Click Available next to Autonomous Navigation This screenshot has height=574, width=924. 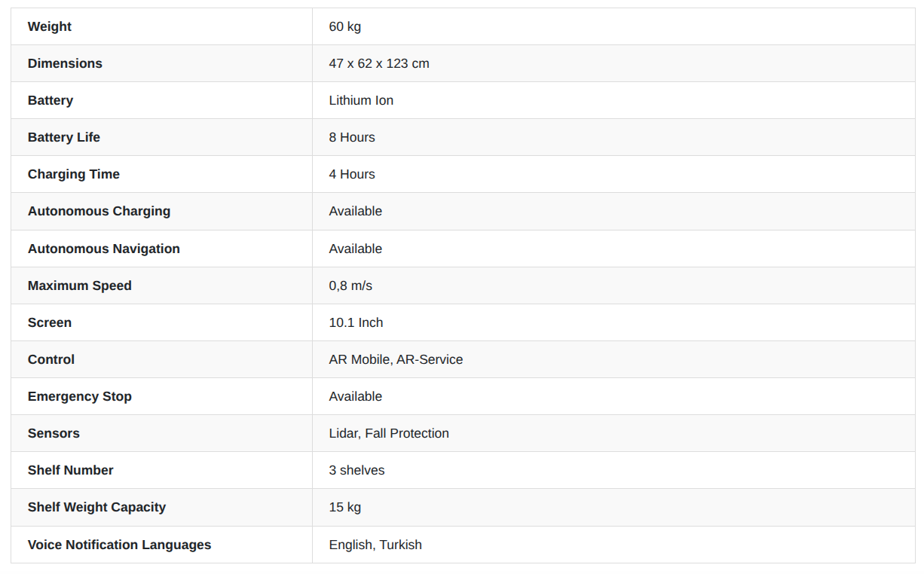tap(356, 249)
